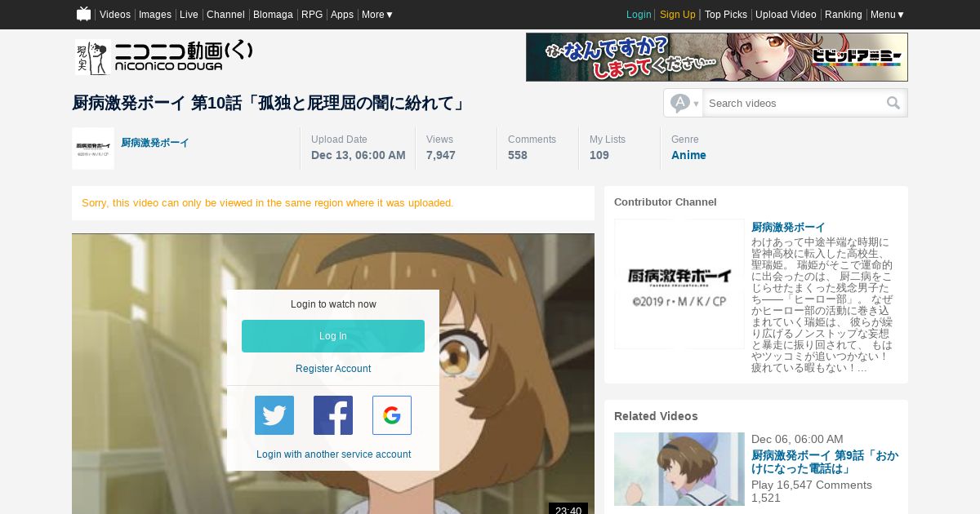Click the region restriction notice text

pos(268,202)
